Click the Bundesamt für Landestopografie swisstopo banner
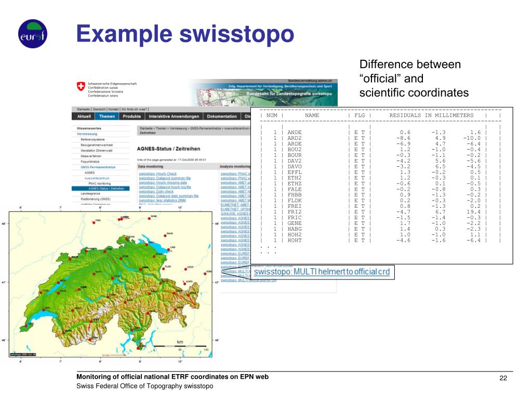This screenshot has height=399, width=532. coord(289,94)
